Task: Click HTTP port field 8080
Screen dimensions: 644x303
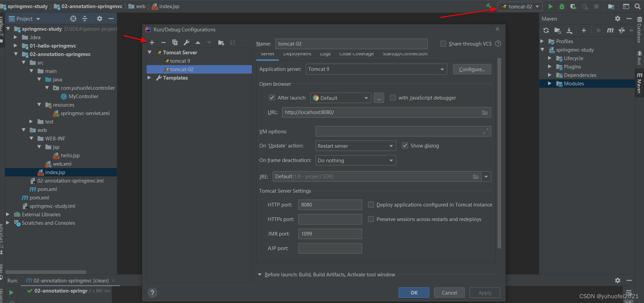Action: tap(330, 204)
